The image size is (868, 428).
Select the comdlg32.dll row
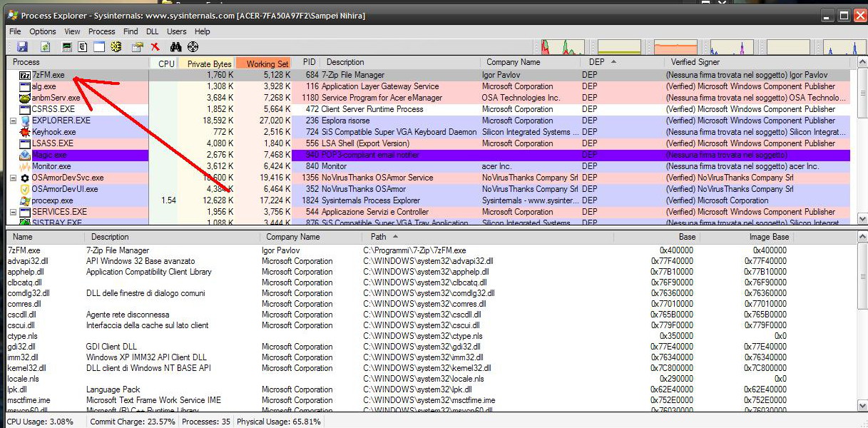tap(430, 293)
